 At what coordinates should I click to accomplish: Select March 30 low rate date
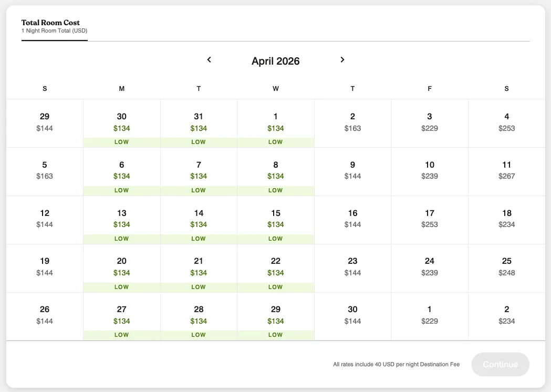pyautogui.click(x=121, y=123)
